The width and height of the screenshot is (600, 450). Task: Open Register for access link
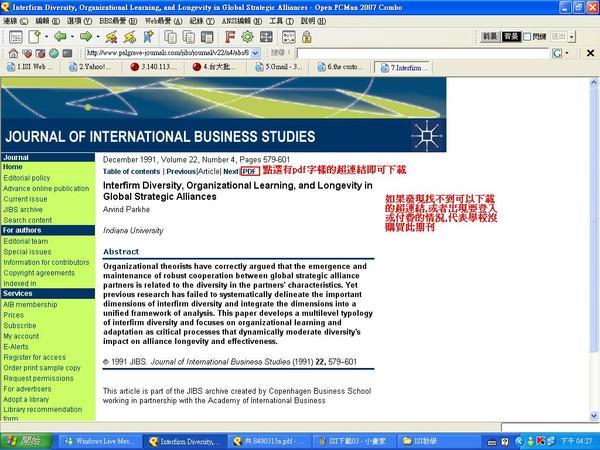tap(35, 357)
